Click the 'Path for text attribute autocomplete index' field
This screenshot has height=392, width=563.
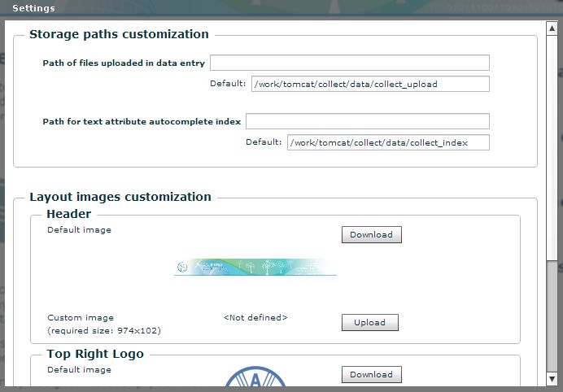(368, 121)
